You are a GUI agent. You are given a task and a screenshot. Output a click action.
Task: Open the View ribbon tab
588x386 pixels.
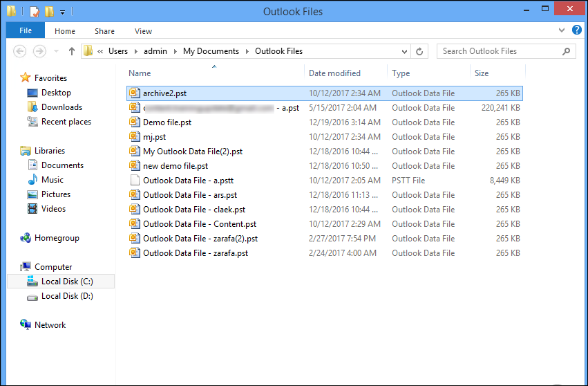pos(143,31)
